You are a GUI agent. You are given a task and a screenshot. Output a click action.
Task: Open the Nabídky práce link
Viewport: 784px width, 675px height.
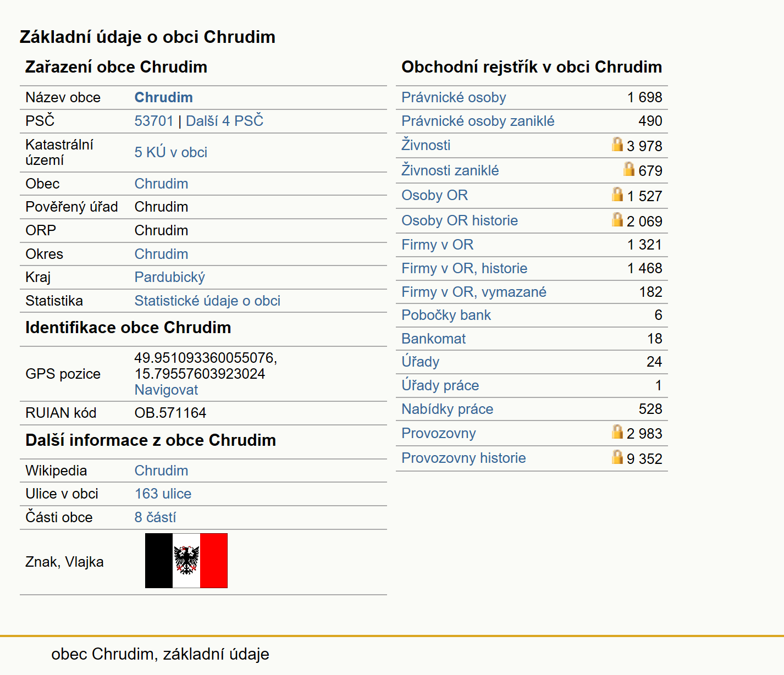click(x=447, y=409)
